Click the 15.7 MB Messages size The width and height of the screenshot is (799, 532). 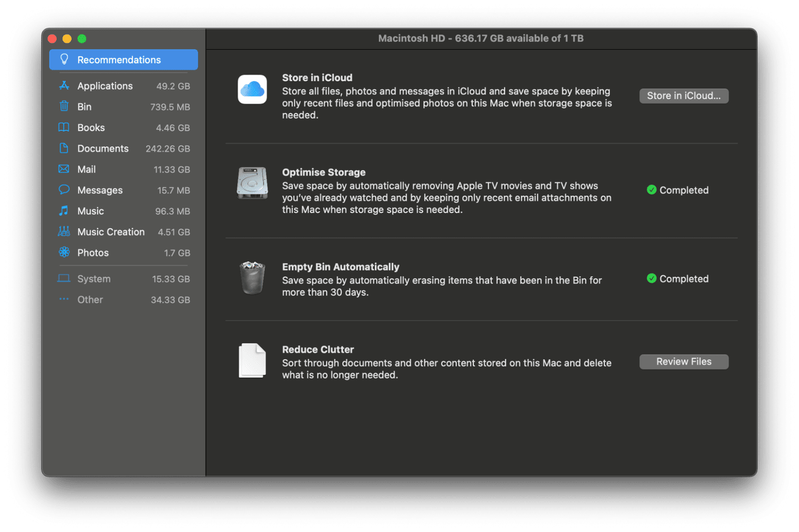click(174, 190)
